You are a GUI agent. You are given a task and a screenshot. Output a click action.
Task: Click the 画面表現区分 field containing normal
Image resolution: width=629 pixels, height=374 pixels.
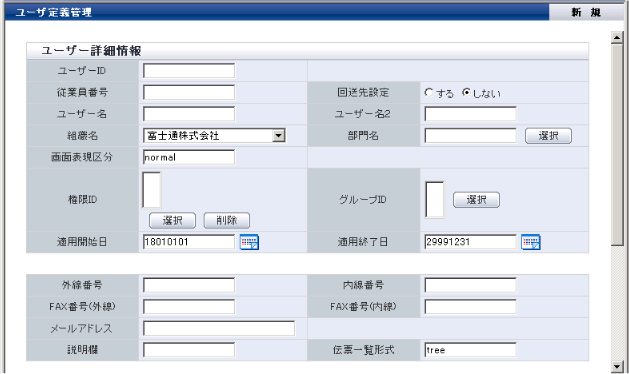click(189, 157)
